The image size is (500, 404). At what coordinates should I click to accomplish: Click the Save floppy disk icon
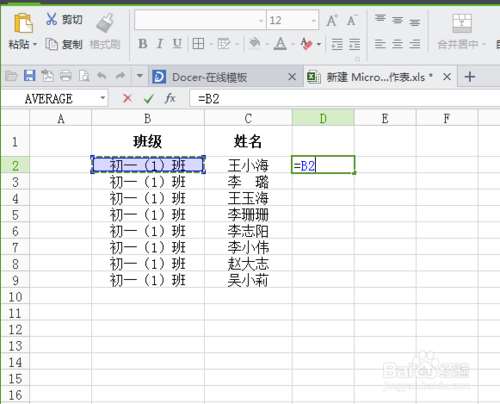[29, 76]
